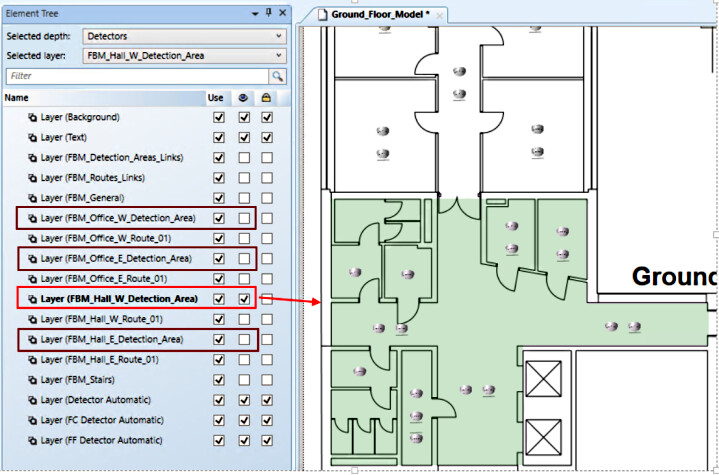Hide the FBM_Hall_W_Detection_Area layer
The height and width of the screenshot is (475, 719).
243,298
